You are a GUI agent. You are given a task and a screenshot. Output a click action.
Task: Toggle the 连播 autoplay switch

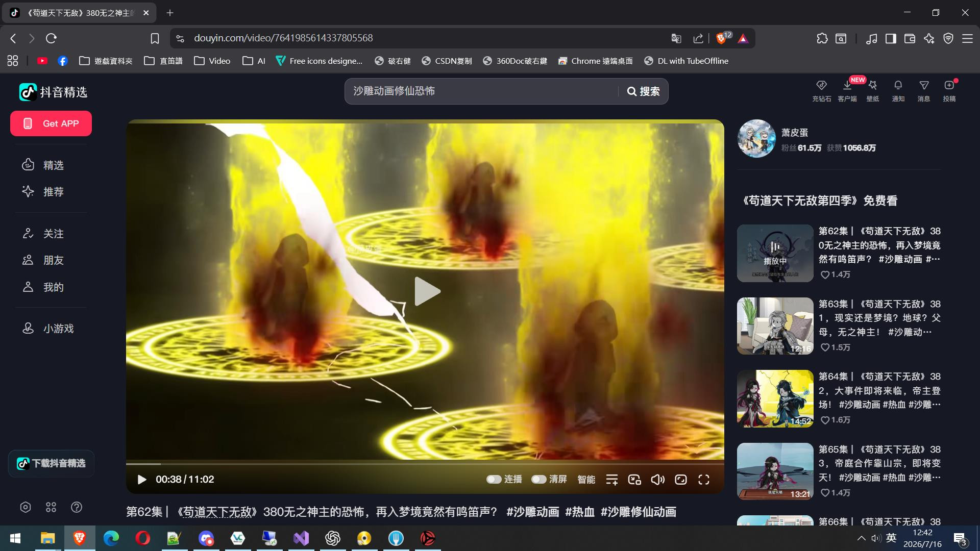(x=494, y=479)
